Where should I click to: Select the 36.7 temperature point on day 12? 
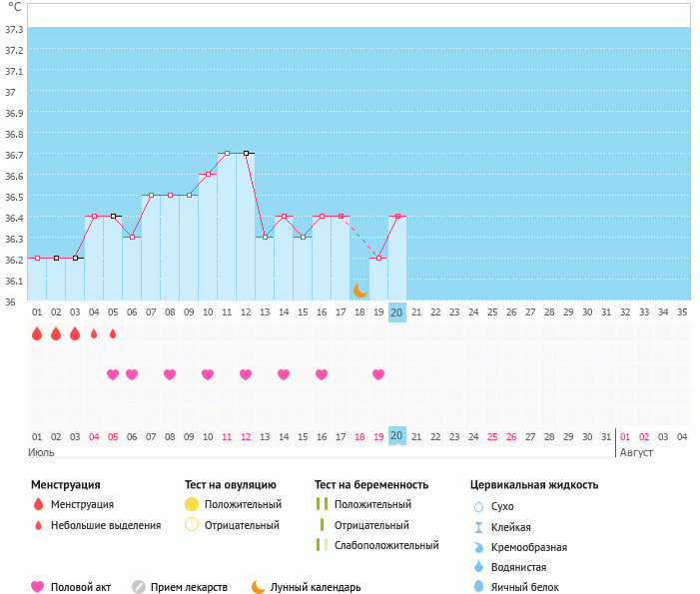tap(246, 153)
